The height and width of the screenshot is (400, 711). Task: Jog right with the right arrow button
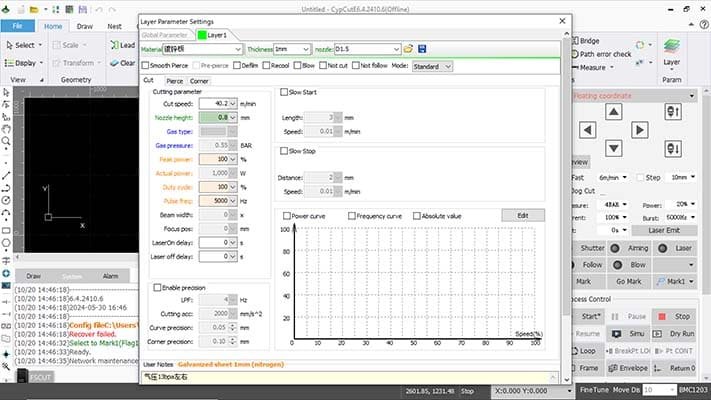(639, 130)
